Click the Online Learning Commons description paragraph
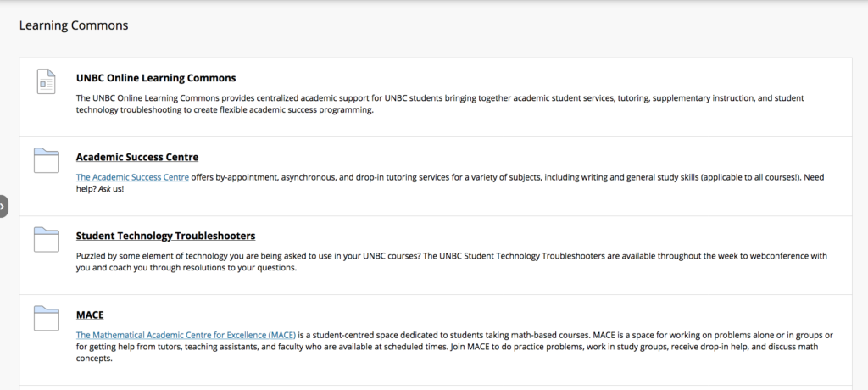Viewport: 868px width, 390px height. click(440, 103)
